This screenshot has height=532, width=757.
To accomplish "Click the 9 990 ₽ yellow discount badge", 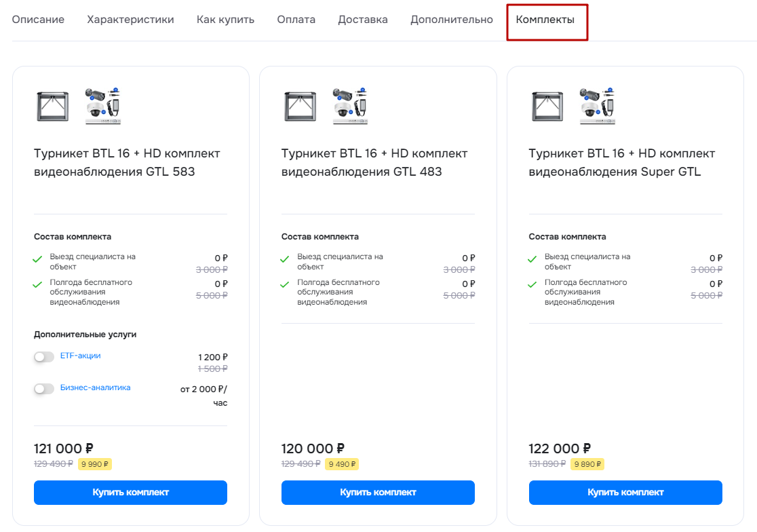I will 95,464.
